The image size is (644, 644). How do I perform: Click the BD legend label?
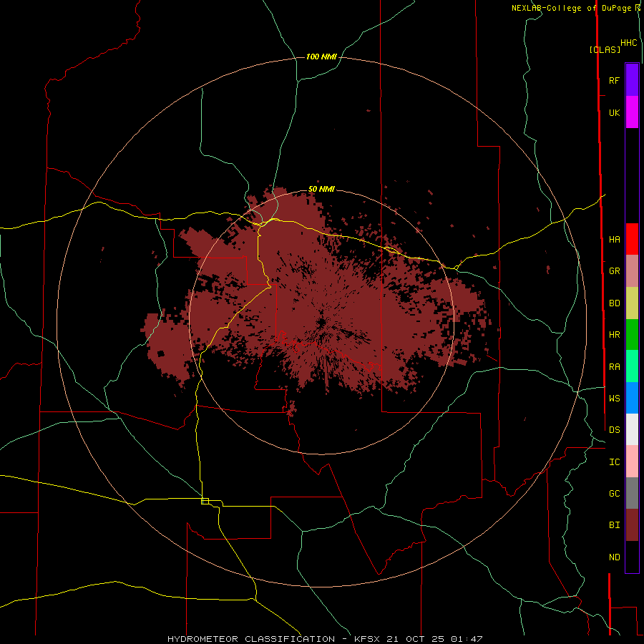tap(614, 303)
